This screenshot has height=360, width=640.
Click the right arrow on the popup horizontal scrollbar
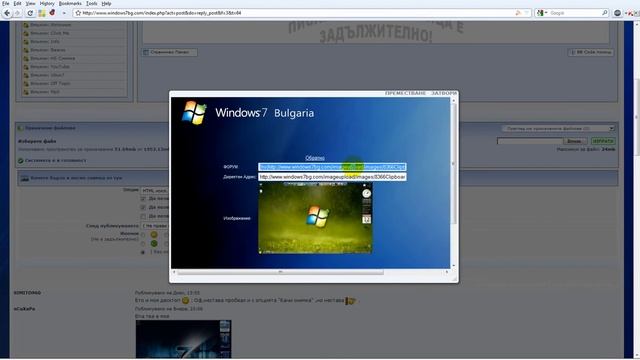click(447, 272)
